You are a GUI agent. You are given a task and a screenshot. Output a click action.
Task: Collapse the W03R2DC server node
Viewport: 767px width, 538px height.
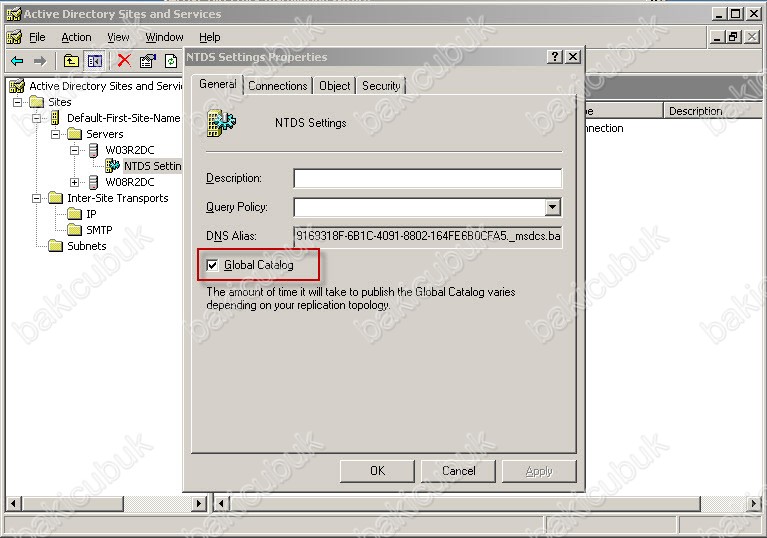pyautogui.click(x=74, y=150)
